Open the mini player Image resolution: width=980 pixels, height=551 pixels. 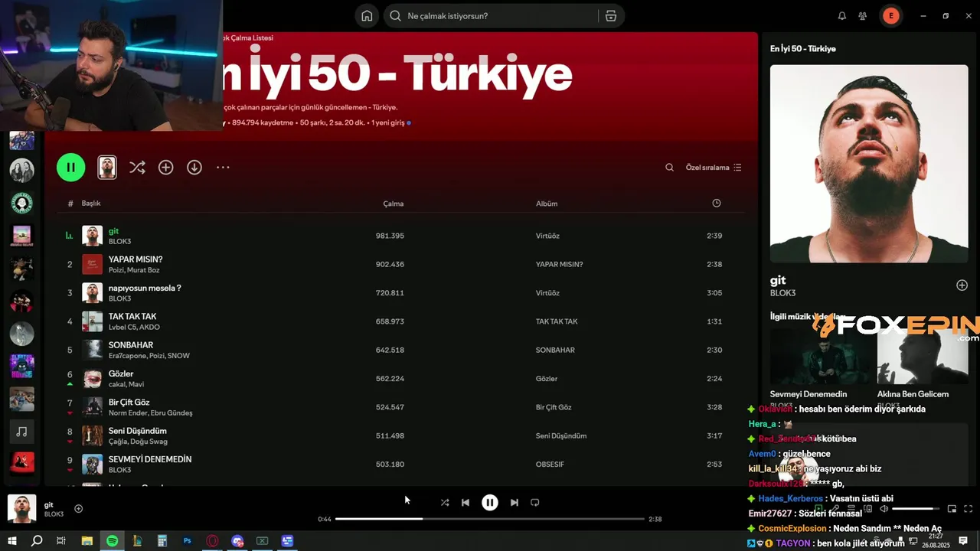[952, 509]
